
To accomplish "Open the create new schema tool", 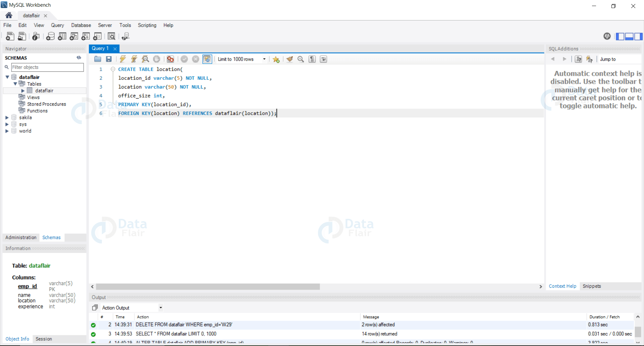I will coord(50,36).
